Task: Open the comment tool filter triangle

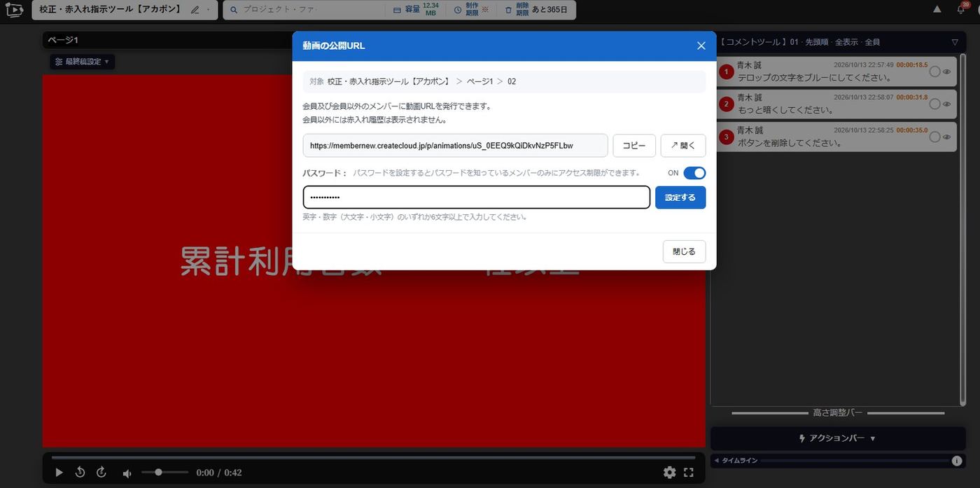Action: [955, 42]
